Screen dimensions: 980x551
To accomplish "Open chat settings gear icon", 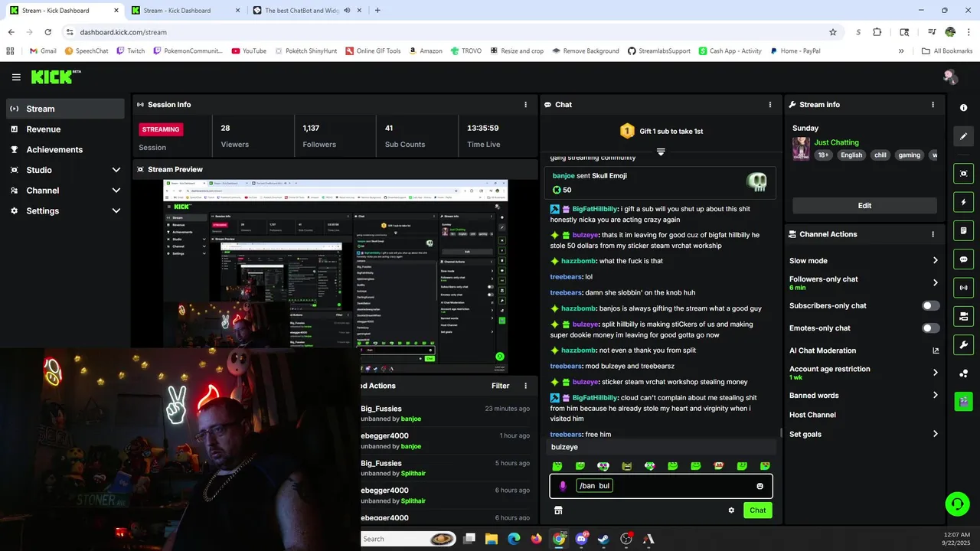I will [731, 510].
